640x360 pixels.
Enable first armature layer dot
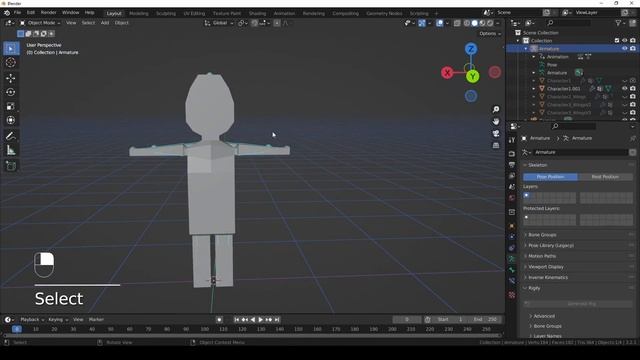coord(527,196)
